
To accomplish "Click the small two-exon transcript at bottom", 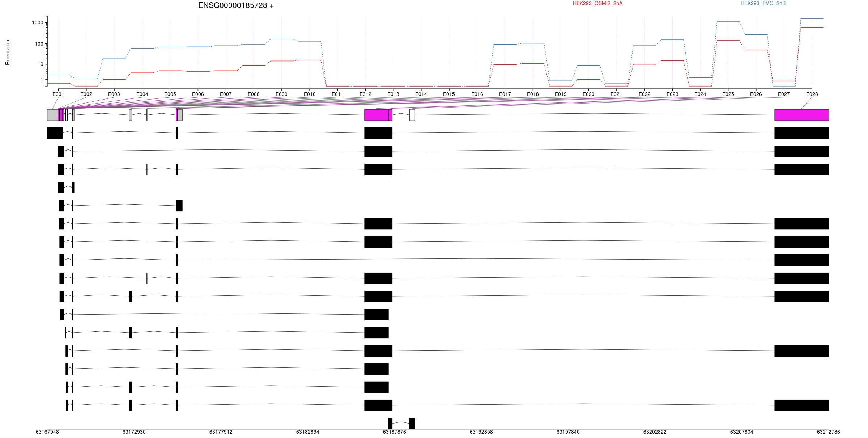I will [401, 423].
